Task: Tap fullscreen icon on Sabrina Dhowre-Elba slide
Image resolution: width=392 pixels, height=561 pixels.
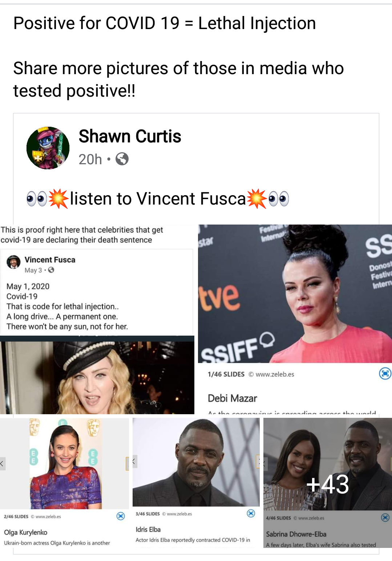Action: pos(385,517)
